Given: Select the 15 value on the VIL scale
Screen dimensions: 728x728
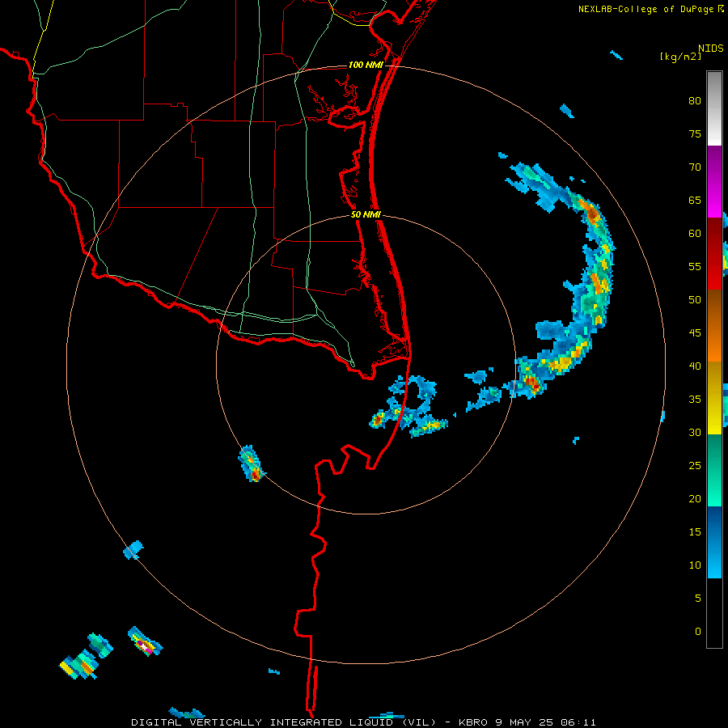Looking at the screenshot, I should coord(695,531).
